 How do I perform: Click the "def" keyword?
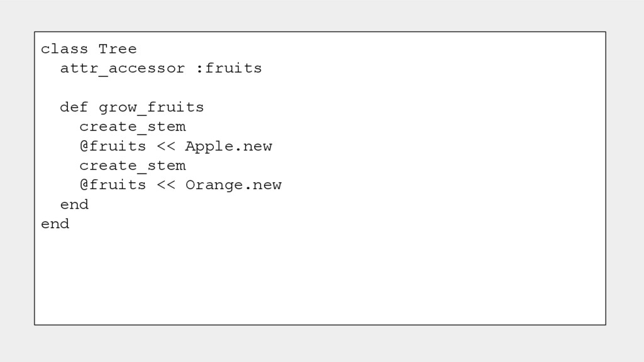click(x=74, y=107)
